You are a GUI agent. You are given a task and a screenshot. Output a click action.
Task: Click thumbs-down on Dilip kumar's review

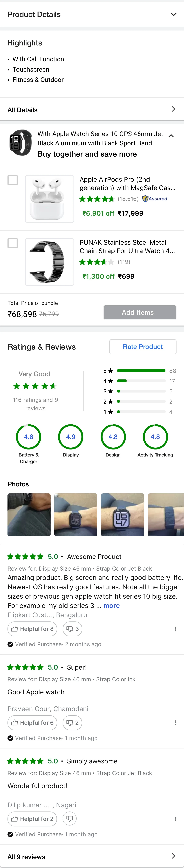[70, 819]
